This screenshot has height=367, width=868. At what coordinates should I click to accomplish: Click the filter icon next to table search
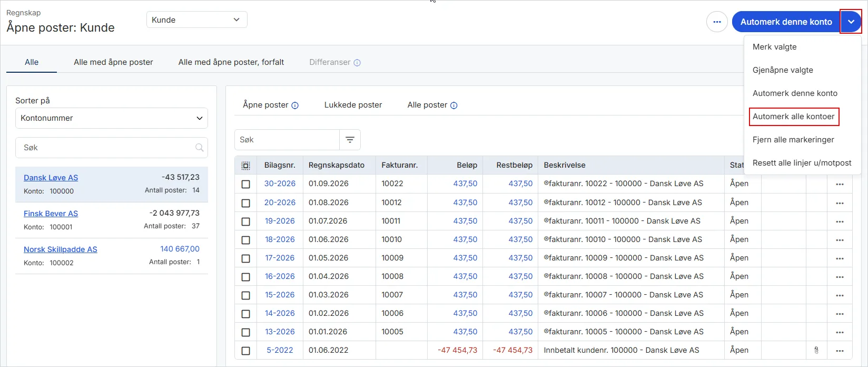pyautogui.click(x=350, y=140)
